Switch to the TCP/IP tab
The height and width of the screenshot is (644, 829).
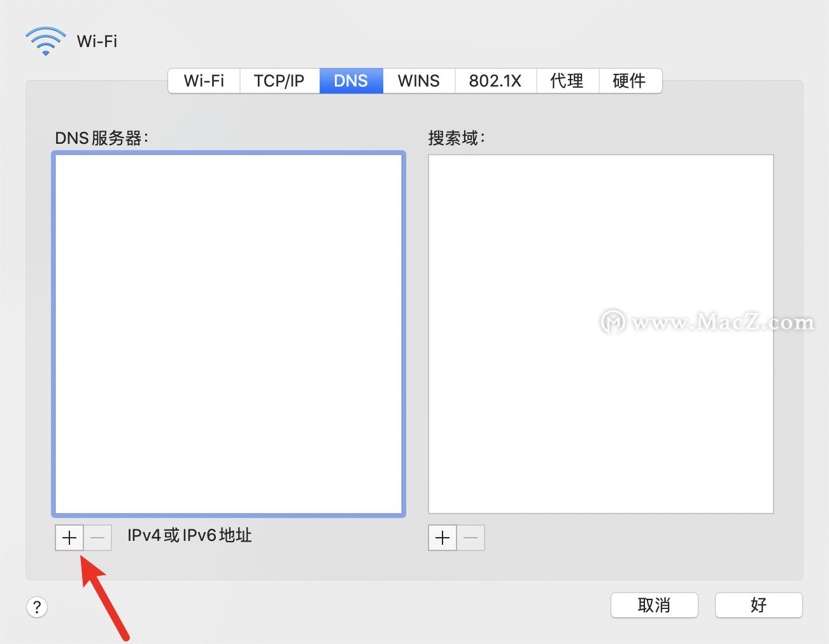[x=279, y=81]
